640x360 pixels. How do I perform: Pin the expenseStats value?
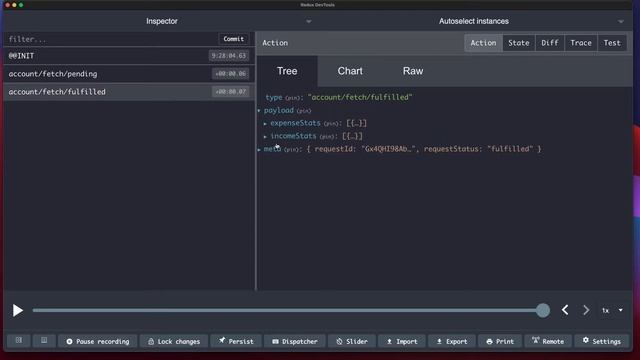coord(331,124)
